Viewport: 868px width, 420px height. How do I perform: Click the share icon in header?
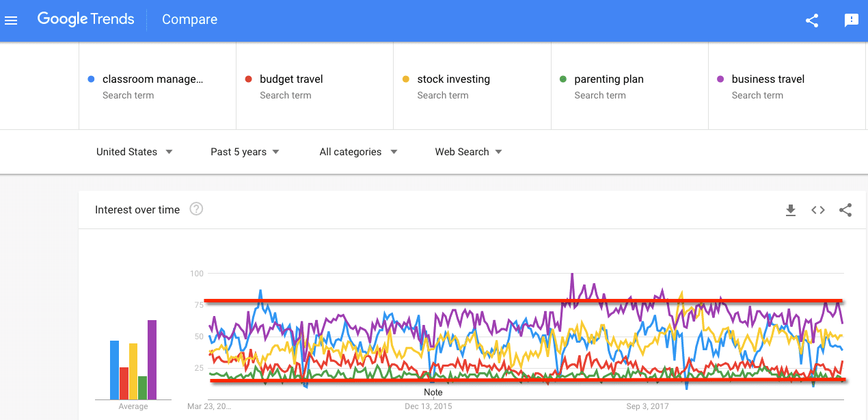[812, 21]
